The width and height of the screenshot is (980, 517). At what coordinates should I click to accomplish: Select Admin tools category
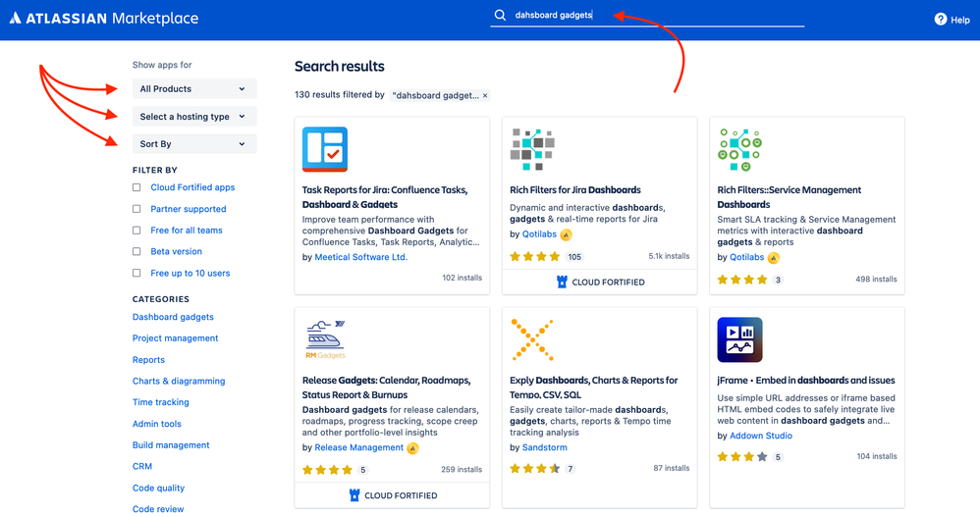click(x=157, y=424)
